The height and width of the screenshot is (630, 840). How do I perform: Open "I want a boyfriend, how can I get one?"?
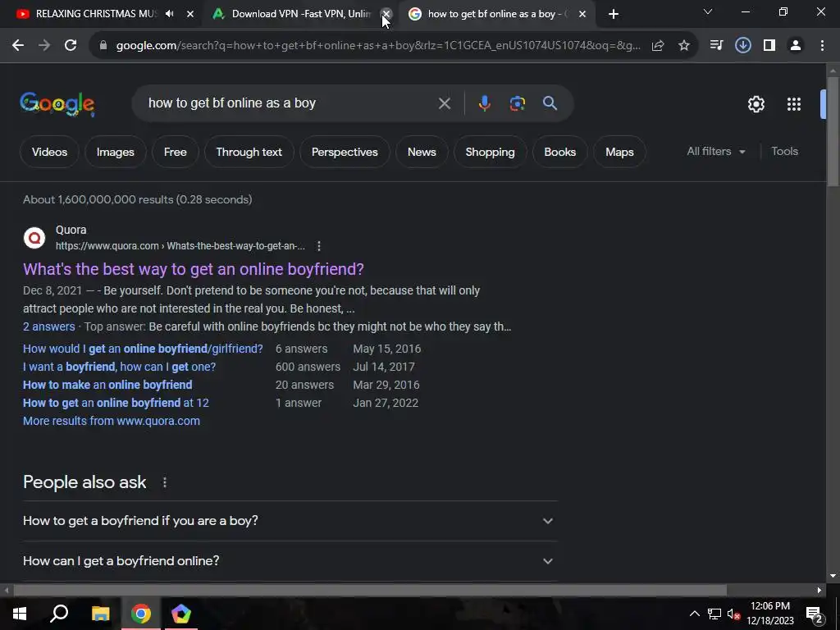click(x=120, y=367)
